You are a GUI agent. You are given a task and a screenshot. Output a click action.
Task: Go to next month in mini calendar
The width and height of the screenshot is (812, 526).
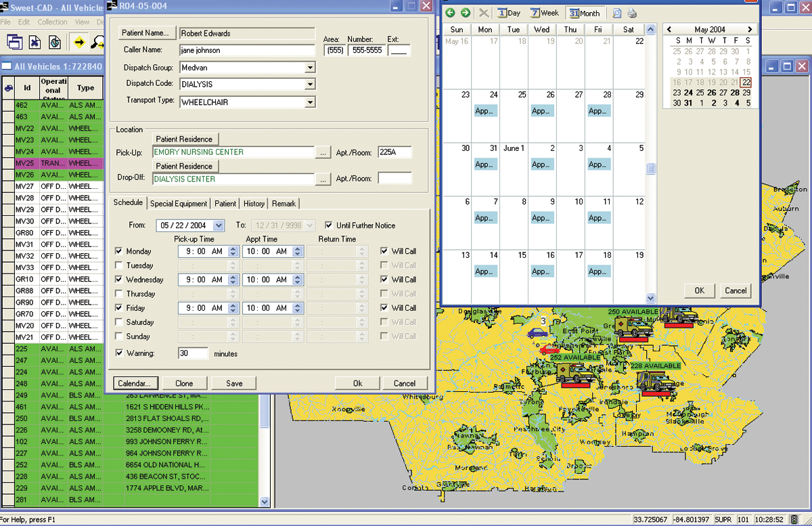(x=750, y=29)
